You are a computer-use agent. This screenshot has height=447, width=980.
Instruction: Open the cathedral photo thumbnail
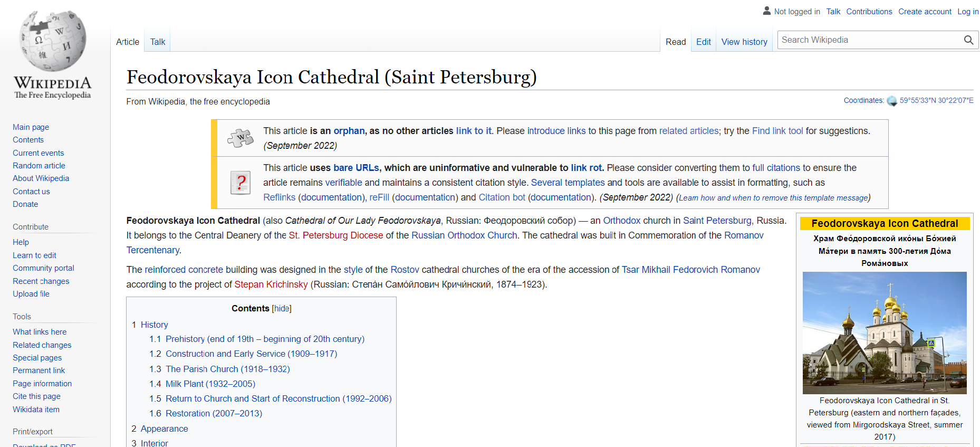click(885, 333)
